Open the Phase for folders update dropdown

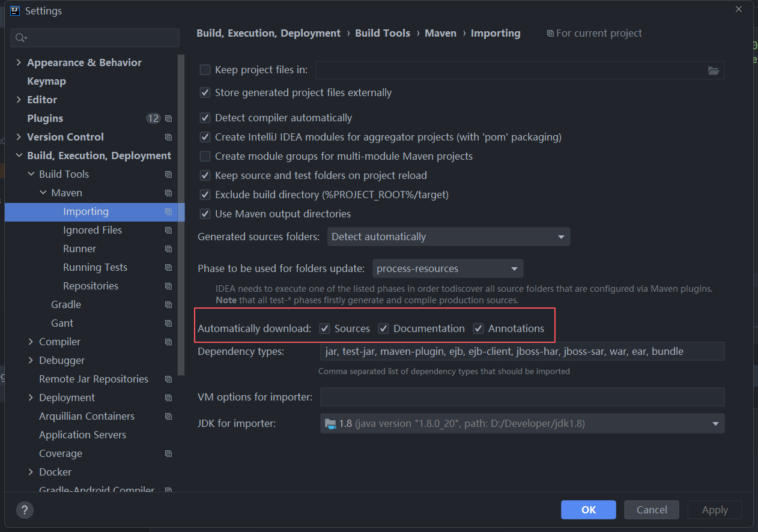pos(448,268)
